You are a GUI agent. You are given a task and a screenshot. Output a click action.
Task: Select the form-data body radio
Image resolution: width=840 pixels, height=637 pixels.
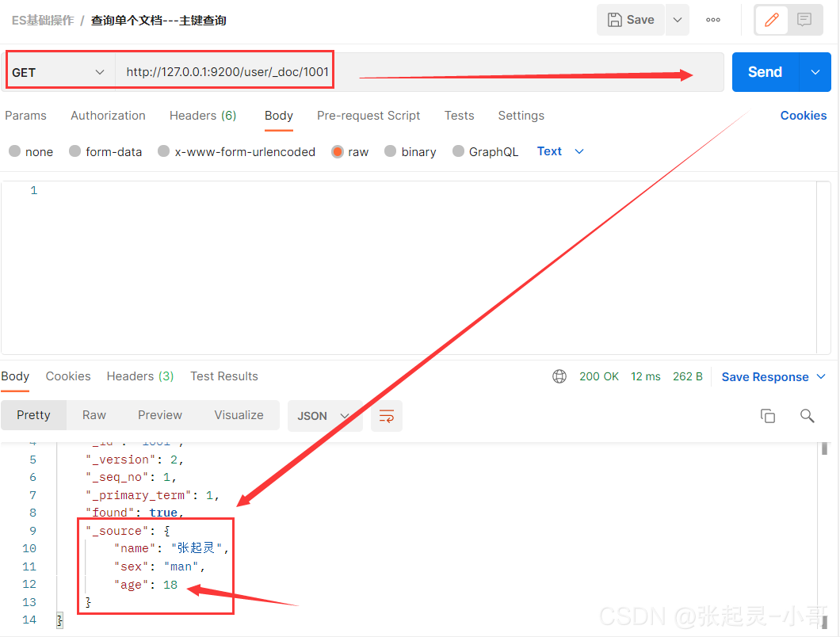(75, 151)
